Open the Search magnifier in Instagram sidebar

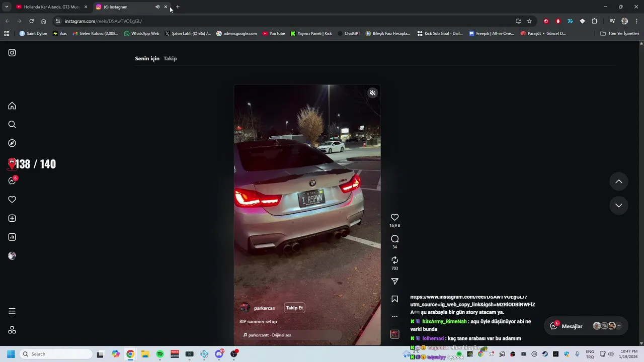click(12, 125)
